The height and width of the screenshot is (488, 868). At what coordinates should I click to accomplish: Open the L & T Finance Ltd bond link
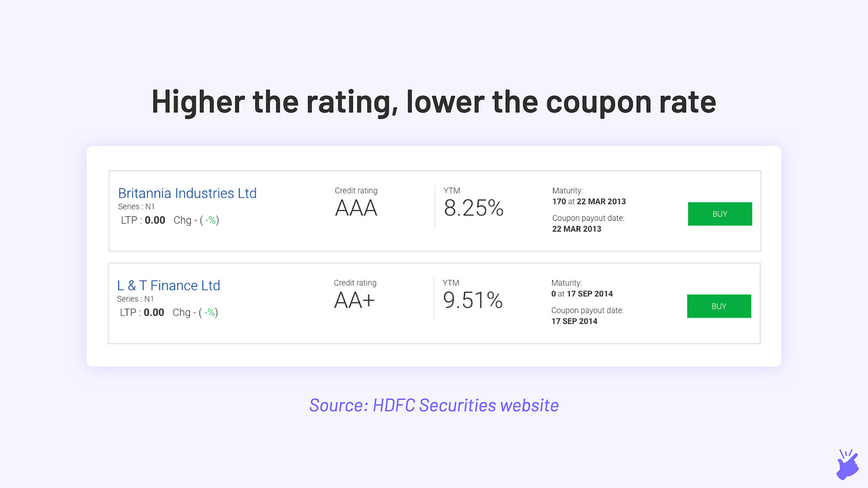coord(169,285)
